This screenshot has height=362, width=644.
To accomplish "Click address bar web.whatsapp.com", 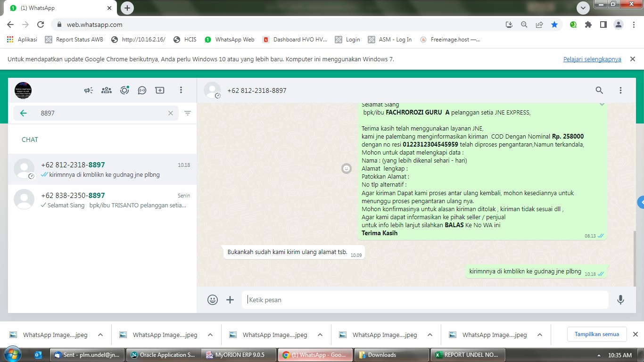I will click(x=94, y=25).
